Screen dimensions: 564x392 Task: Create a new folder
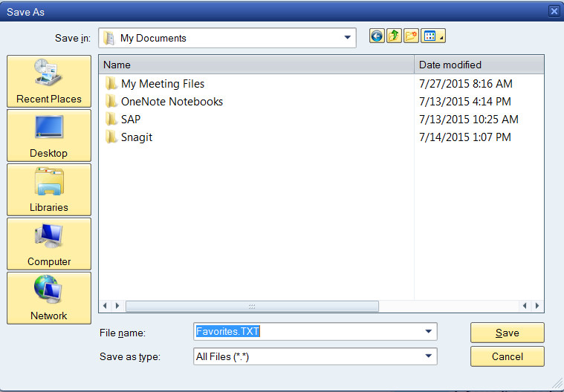tap(411, 36)
